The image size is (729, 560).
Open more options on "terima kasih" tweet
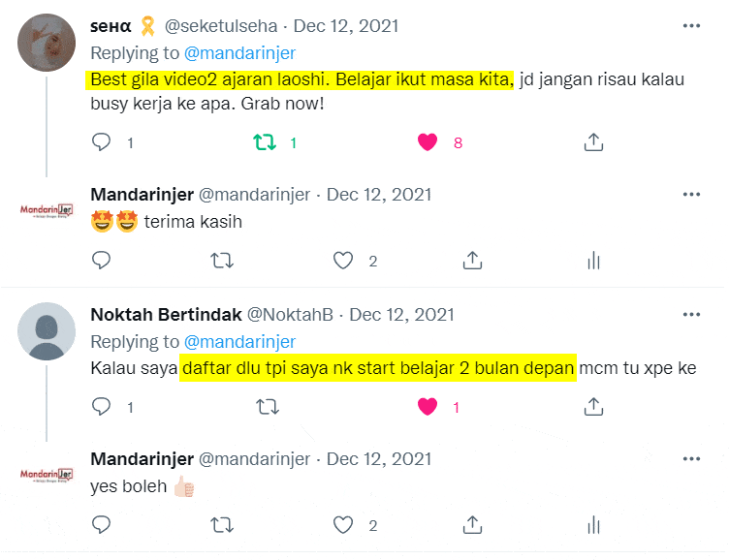690,195
